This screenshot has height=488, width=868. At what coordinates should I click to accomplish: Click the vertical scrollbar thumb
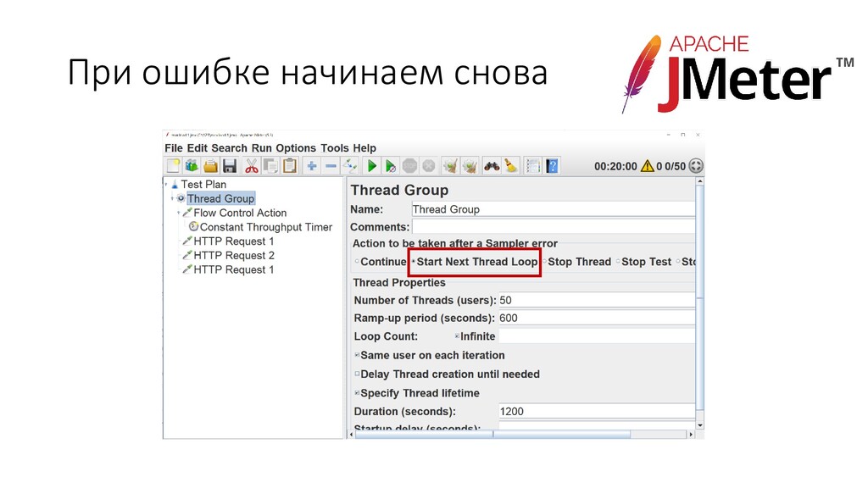(x=699, y=299)
